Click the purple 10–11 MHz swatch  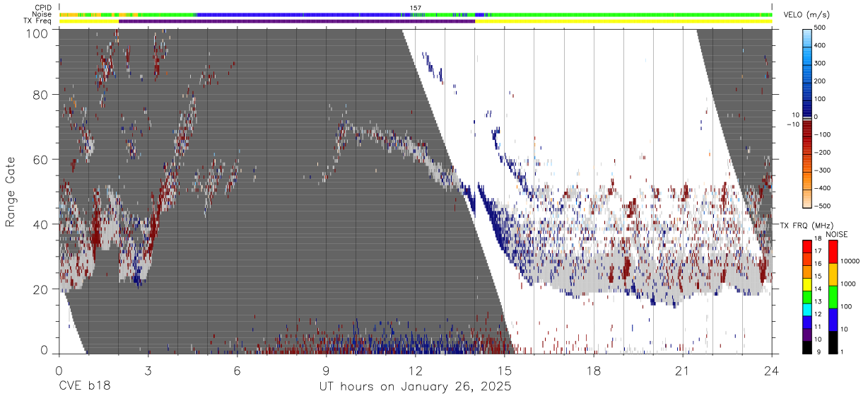coord(808,333)
